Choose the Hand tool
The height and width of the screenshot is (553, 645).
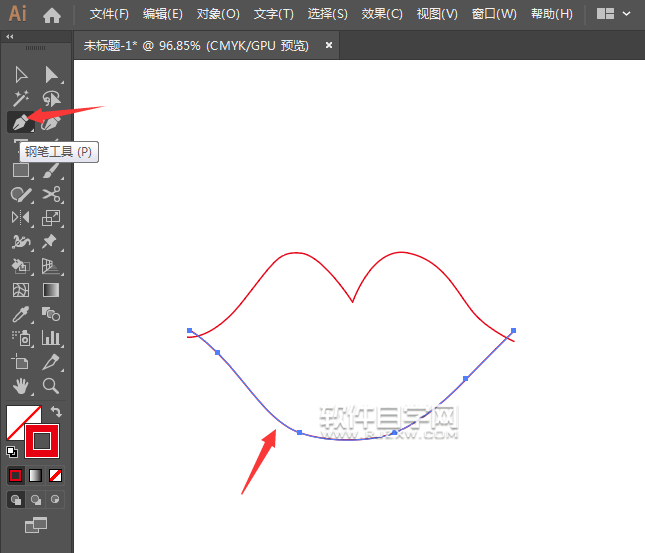[x=19, y=386]
